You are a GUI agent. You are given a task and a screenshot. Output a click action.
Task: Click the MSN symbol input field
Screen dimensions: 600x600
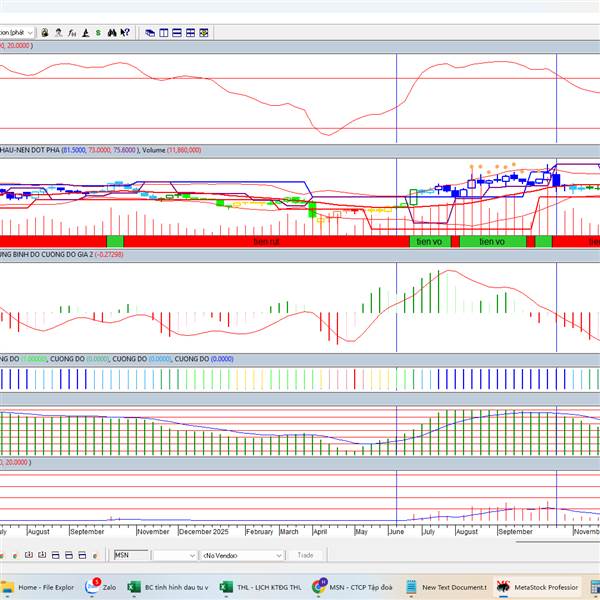128,554
